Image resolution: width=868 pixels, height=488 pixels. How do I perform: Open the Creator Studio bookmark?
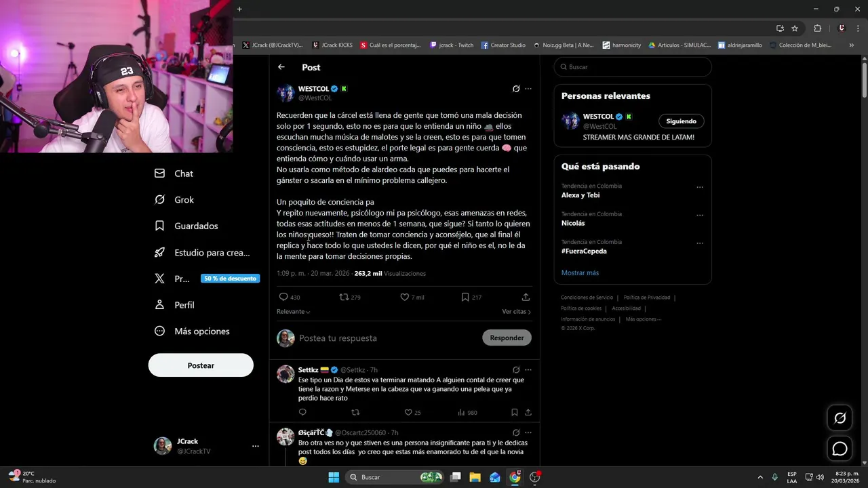[x=503, y=45]
